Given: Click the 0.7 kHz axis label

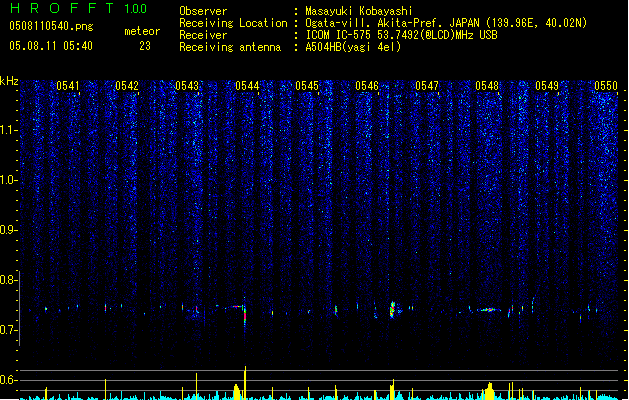Looking at the screenshot, I should (x=8, y=330).
